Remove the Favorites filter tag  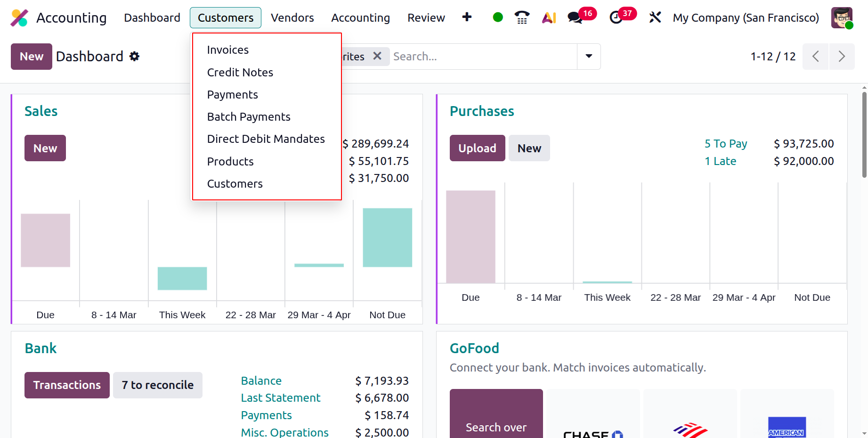coord(377,56)
